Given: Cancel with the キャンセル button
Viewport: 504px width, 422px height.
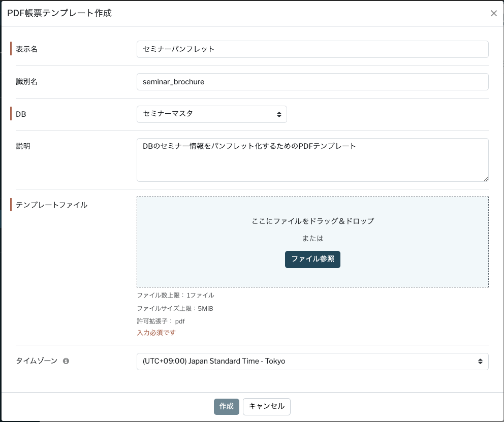Looking at the screenshot, I should [x=266, y=406].
